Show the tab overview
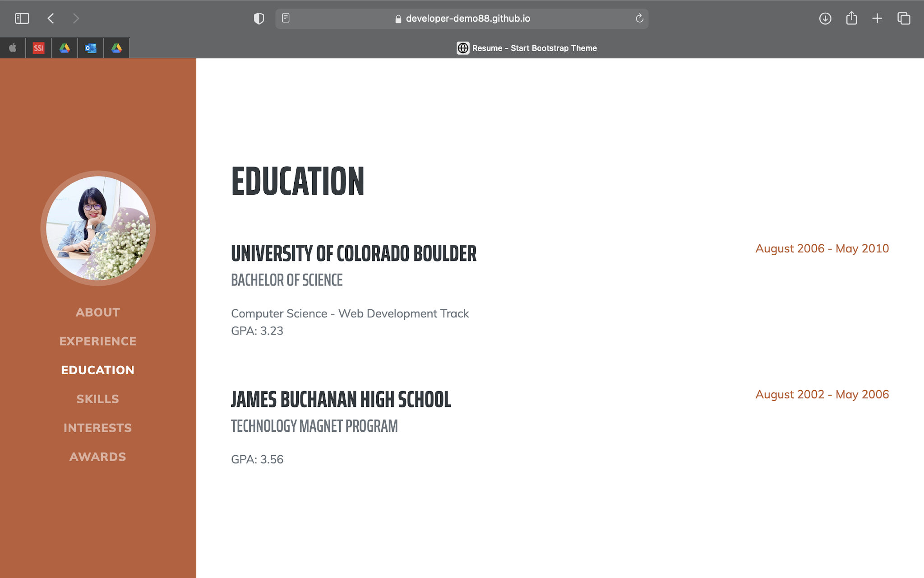This screenshot has height=578, width=924. [x=903, y=19]
